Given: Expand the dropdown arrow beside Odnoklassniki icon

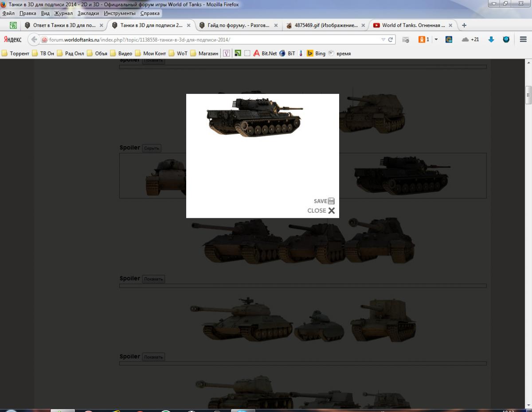Looking at the screenshot, I should 436,39.
